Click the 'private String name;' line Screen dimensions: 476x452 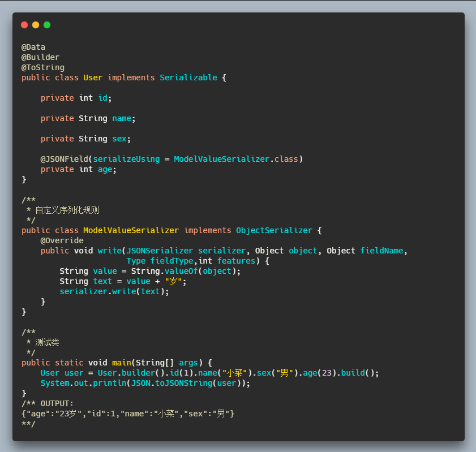coord(88,118)
